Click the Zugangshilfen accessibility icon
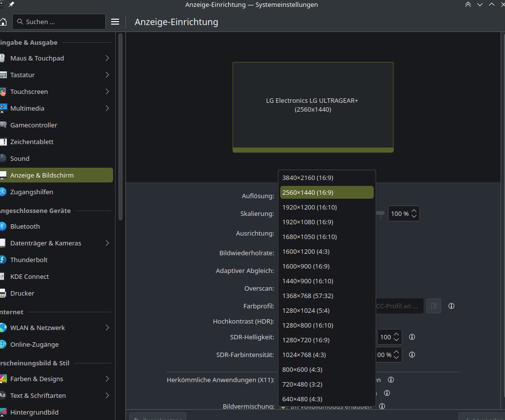The image size is (505, 420). (3, 192)
